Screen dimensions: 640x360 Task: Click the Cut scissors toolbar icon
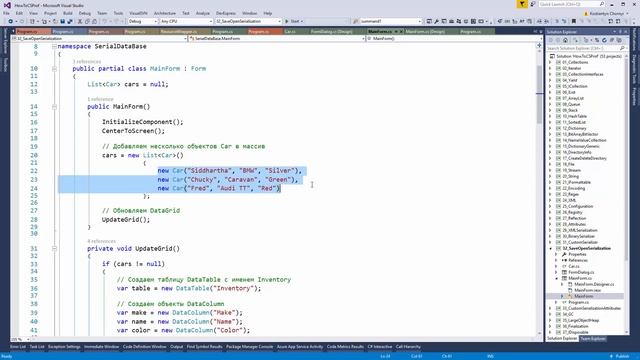tap(80, 21)
